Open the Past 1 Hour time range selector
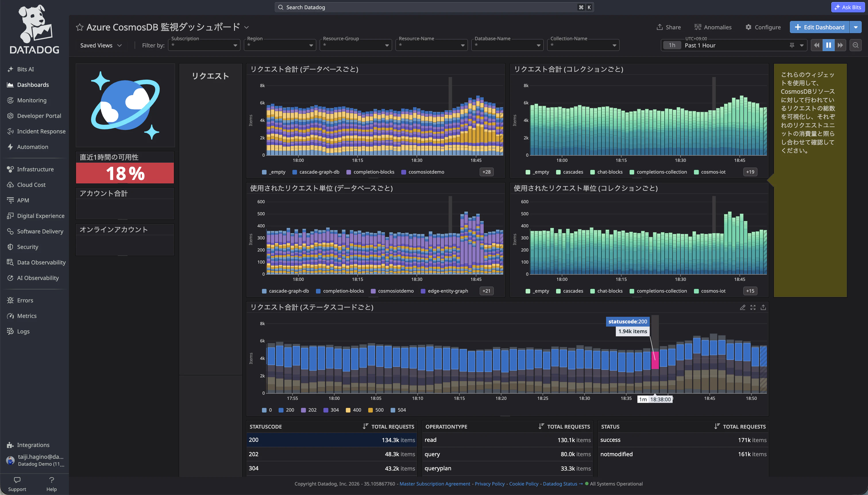The height and width of the screenshot is (495, 868). [734, 45]
